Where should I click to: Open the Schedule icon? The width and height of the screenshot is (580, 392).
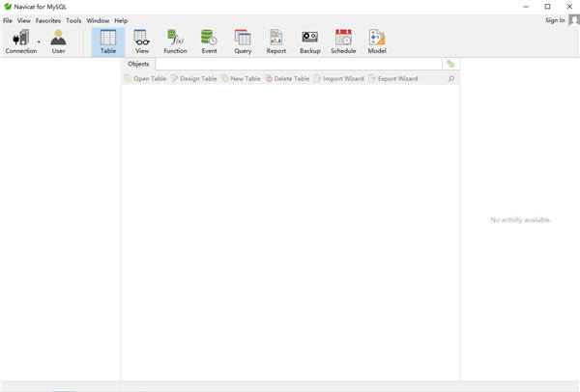click(x=343, y=42)
